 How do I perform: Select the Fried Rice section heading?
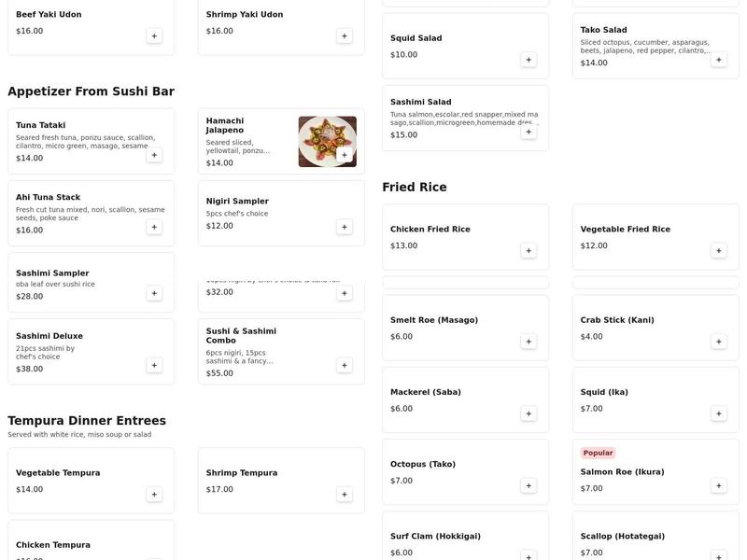point(414,185)
